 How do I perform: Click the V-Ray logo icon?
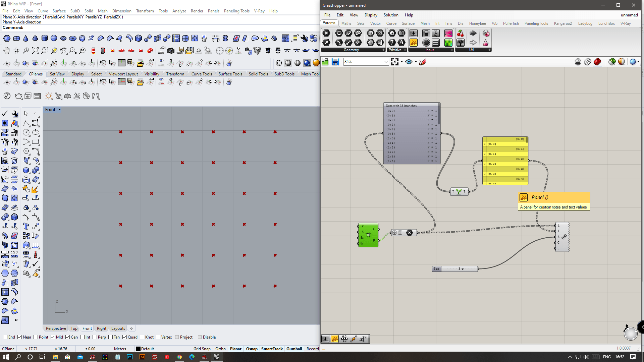pos(7,96)
